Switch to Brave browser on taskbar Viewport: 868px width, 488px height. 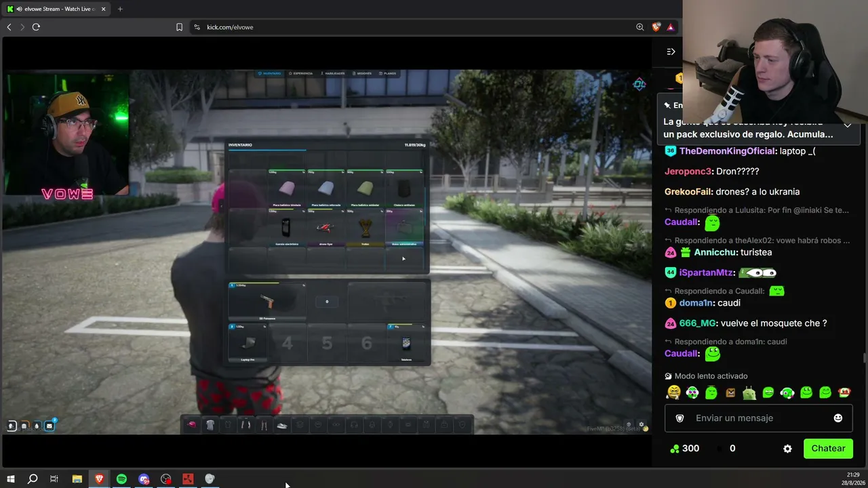99,479
